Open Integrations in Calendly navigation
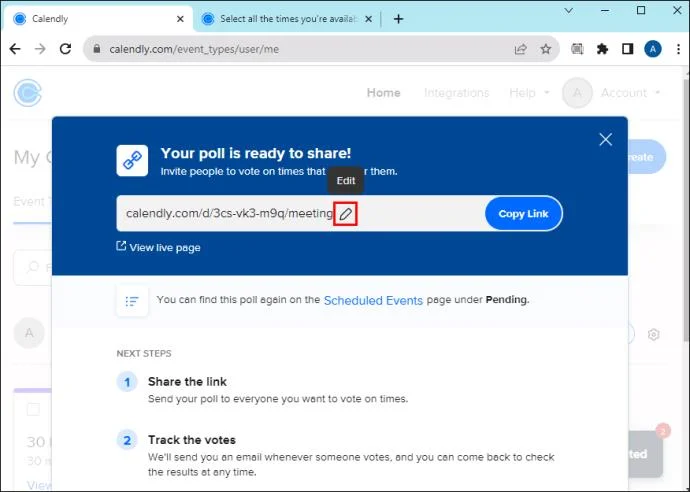Screen dimensions: 690x492 click(456, 93)
